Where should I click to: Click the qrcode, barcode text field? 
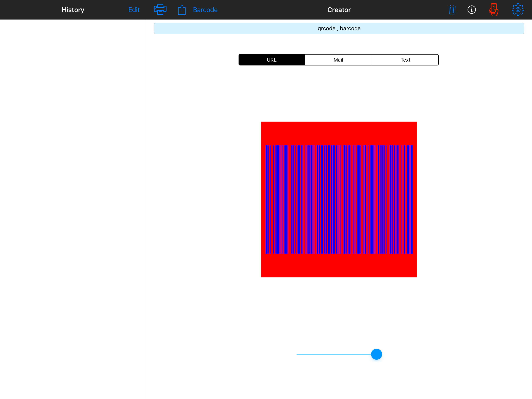pos(339,28)
